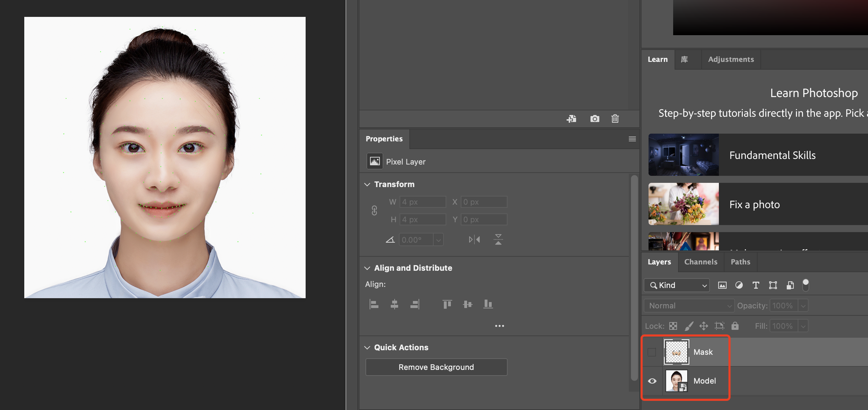Open the Adjustments tab

731,59
